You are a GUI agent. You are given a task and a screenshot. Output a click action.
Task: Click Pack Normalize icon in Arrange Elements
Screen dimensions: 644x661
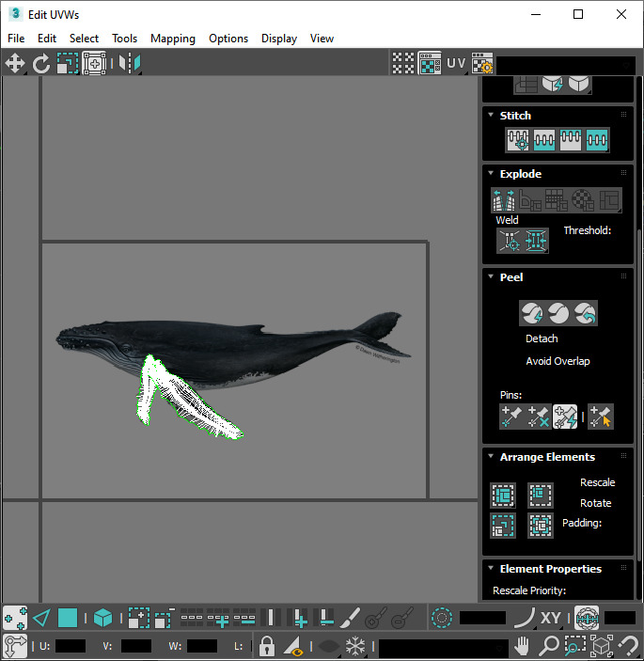click(x=541, y=526)
